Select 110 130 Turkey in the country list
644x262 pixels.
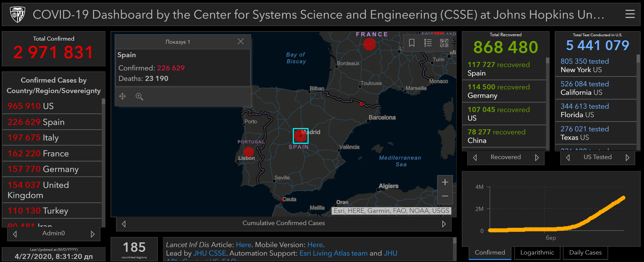(x=52, y=211)
